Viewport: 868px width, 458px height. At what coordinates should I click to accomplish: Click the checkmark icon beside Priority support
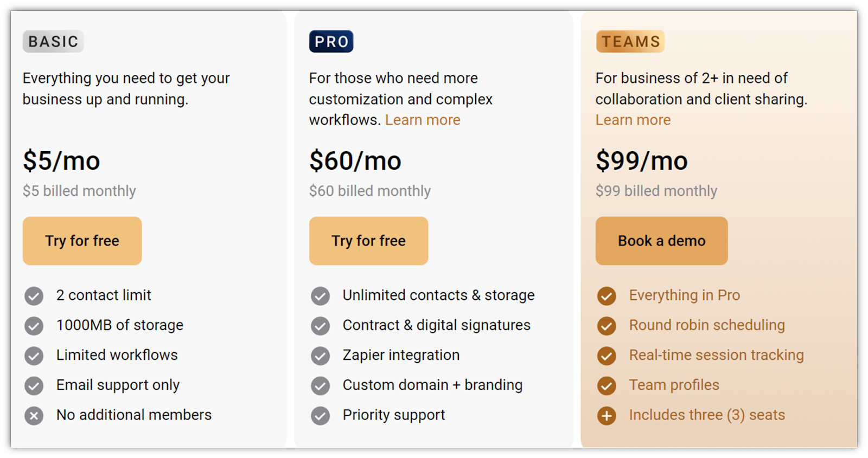(320, 416)
